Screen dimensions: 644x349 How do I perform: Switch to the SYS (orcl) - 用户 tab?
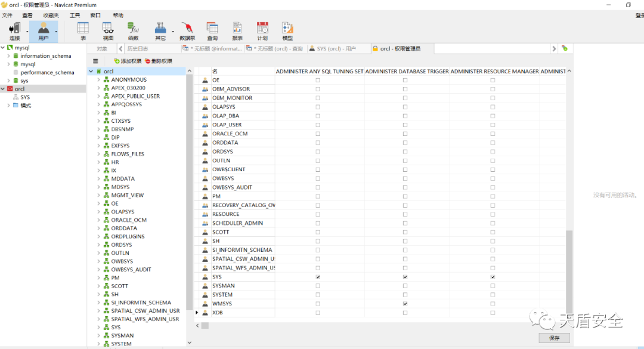336,49
